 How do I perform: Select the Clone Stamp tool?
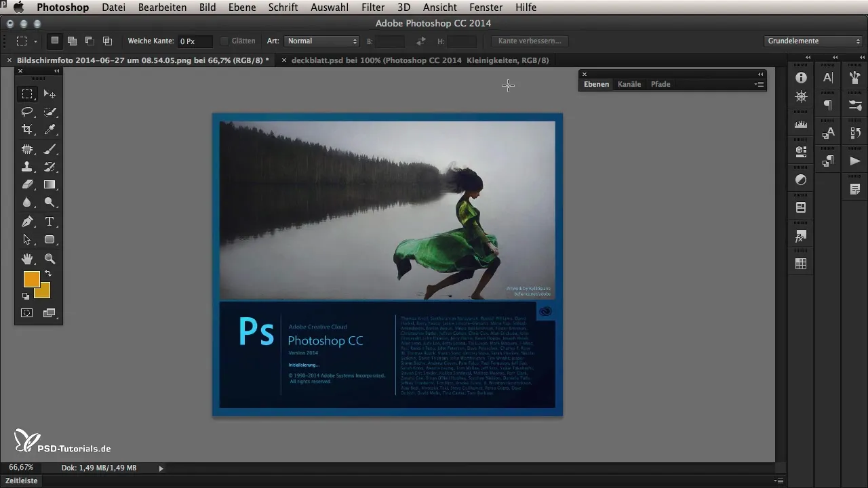tap(27, 166)
